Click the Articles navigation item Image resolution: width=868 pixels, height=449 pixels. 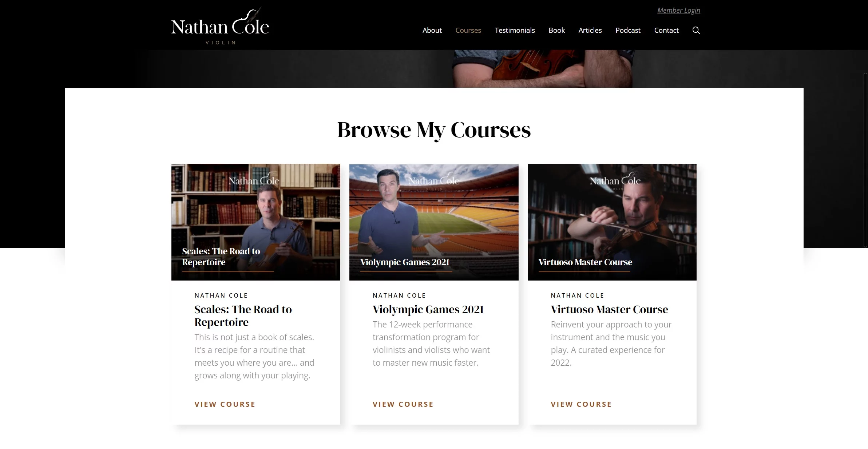590,30
